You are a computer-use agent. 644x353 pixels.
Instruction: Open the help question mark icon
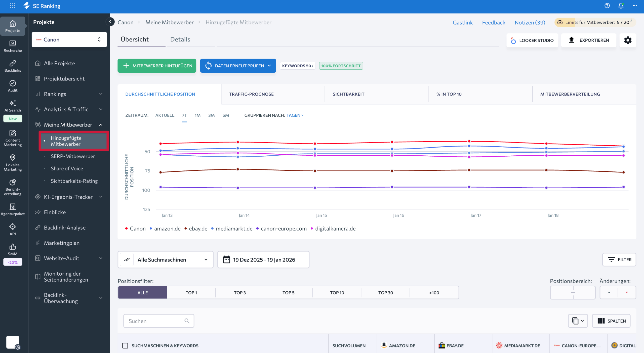607,6
